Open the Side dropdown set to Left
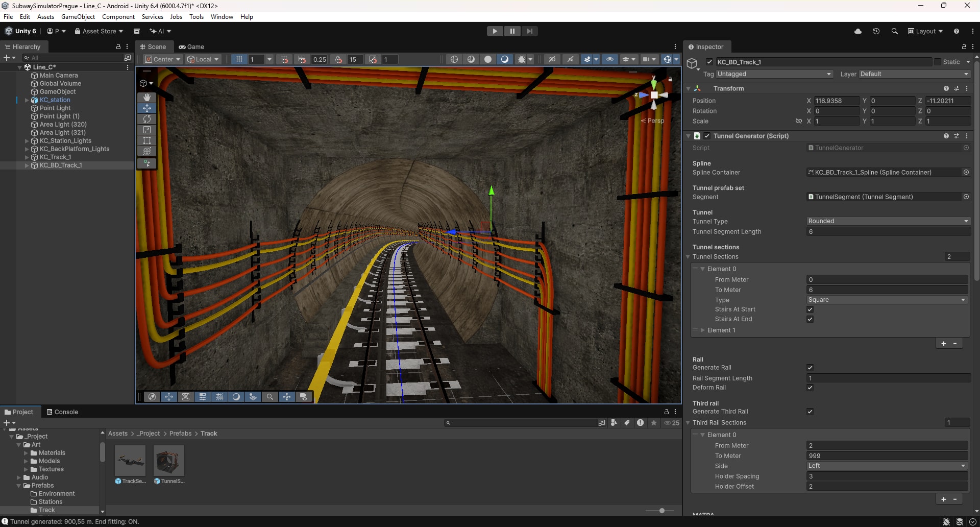The height and width of the screenshot is (527, 980). (x=887, y=466)
